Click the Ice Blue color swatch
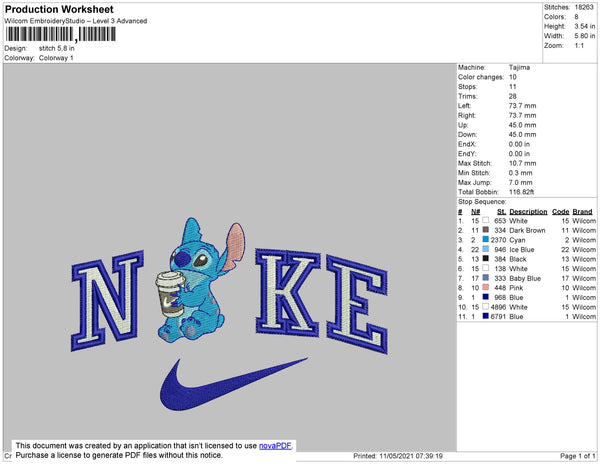 (x=486, y=249)
